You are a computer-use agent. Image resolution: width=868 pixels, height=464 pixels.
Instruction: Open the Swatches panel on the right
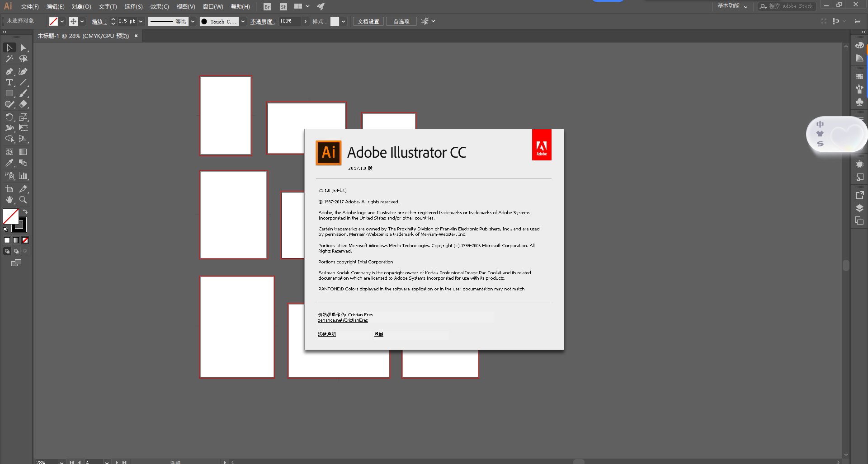pos(859,76)
